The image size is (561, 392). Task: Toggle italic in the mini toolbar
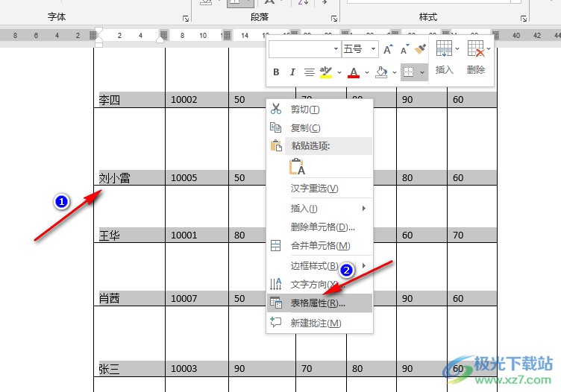(292, 72)
